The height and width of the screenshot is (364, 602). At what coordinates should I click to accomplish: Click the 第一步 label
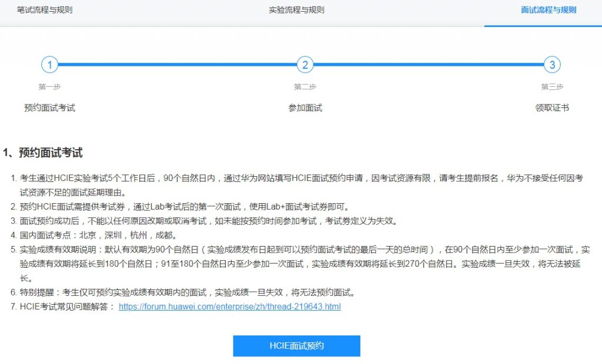point(49,87)
